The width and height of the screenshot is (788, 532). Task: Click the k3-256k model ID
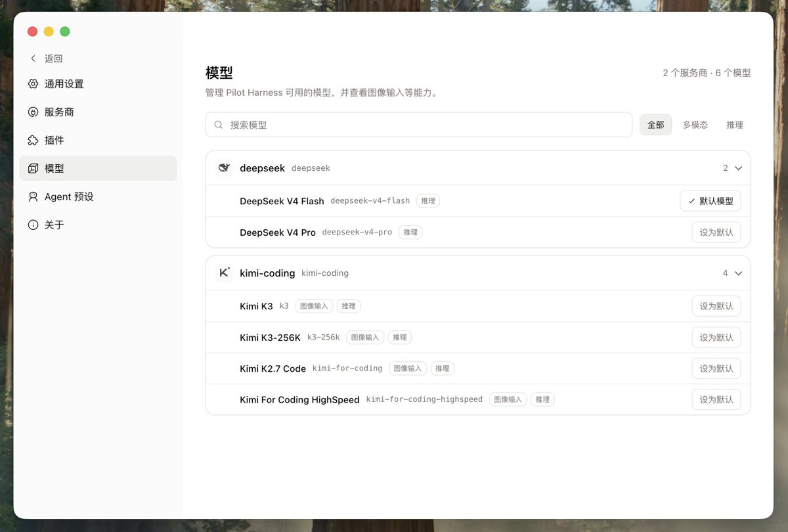point(324,338)
